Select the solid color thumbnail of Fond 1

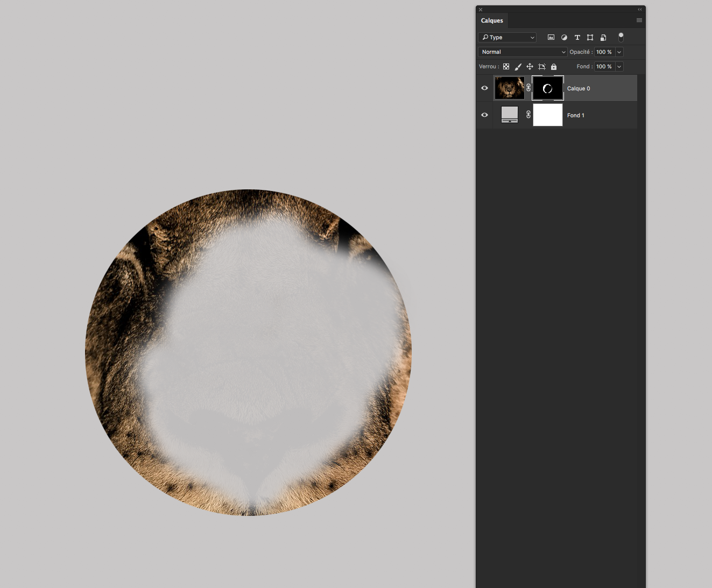[x=510, y=115]
